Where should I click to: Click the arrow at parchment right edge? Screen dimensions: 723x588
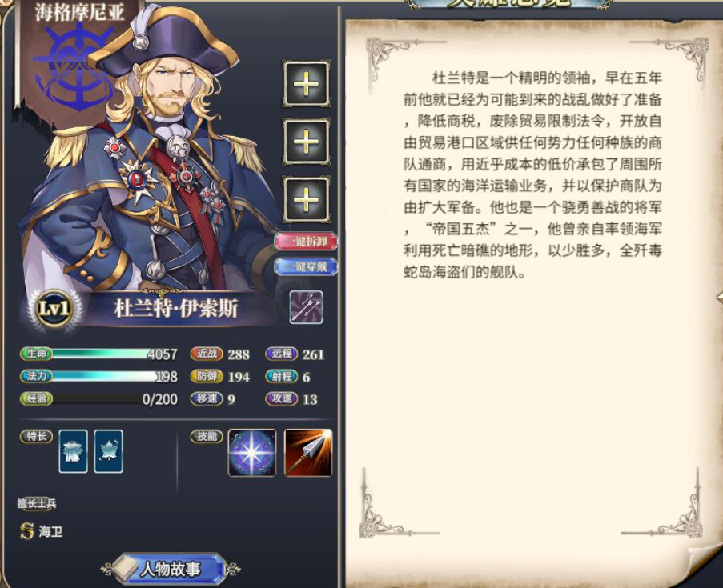[x=719, y=298]
